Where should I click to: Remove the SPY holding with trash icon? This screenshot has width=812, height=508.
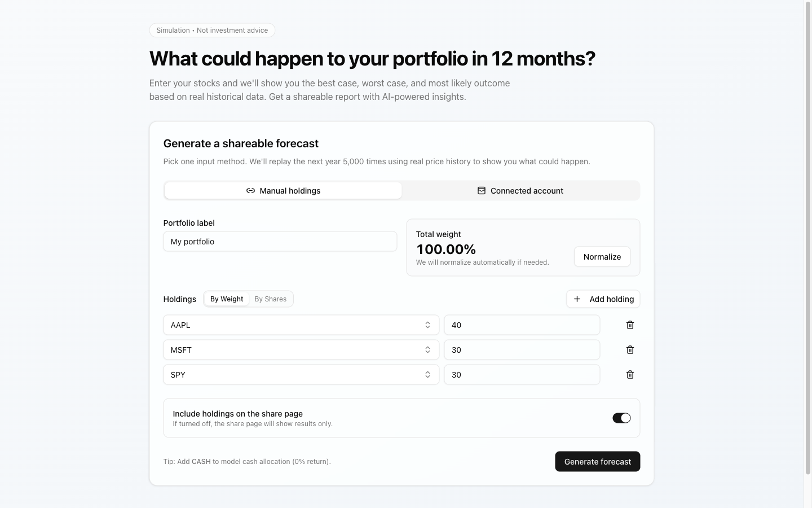click(x=630, y=374)
